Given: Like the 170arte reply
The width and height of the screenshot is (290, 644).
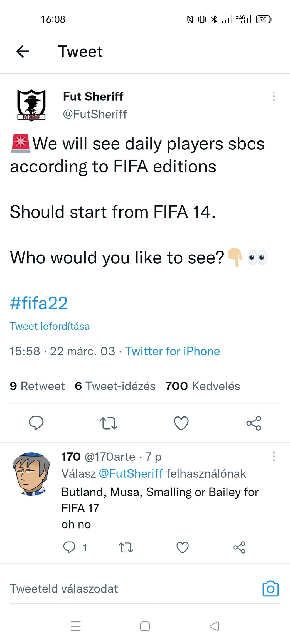Looking at the screenshot, I should [x=183, y=547].
